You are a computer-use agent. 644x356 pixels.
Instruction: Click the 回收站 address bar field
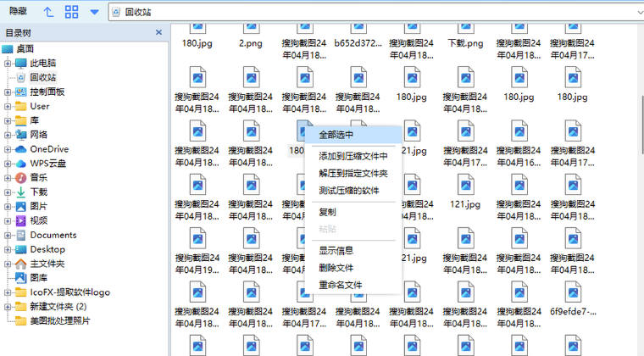click(375, 13)
